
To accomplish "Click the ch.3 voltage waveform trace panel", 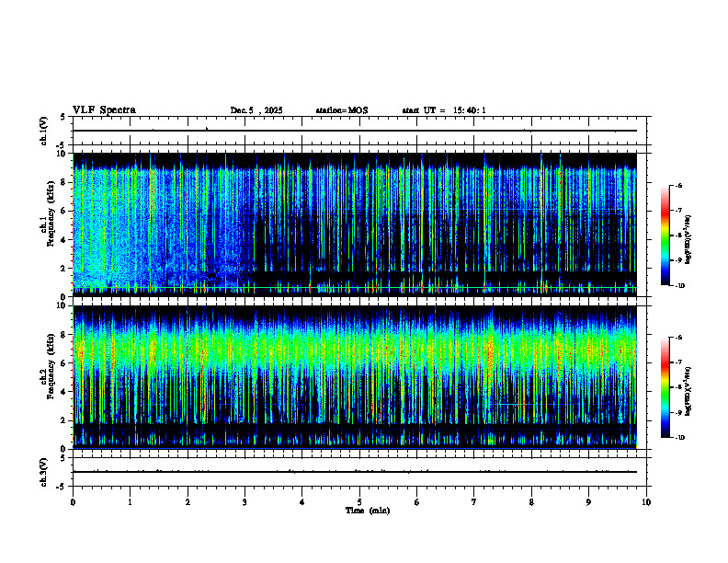I will click(359, 472).
